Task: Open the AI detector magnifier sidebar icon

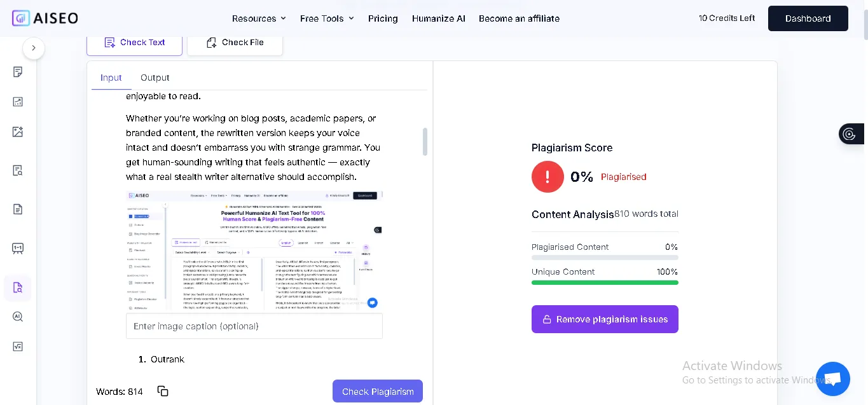Action: pos(18,317)
